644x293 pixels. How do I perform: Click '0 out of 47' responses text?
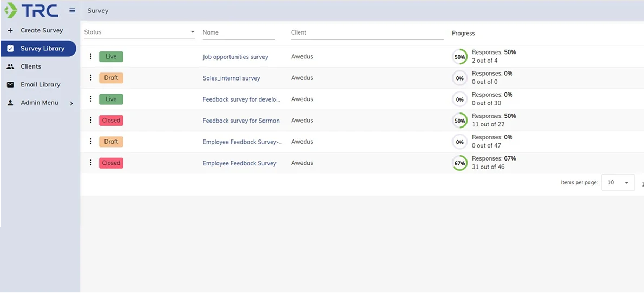[487, 145]
